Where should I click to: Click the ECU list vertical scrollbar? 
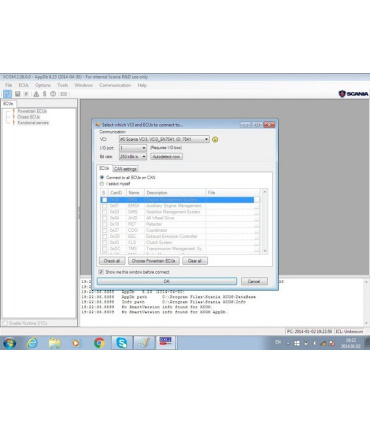tap(265, 221)
